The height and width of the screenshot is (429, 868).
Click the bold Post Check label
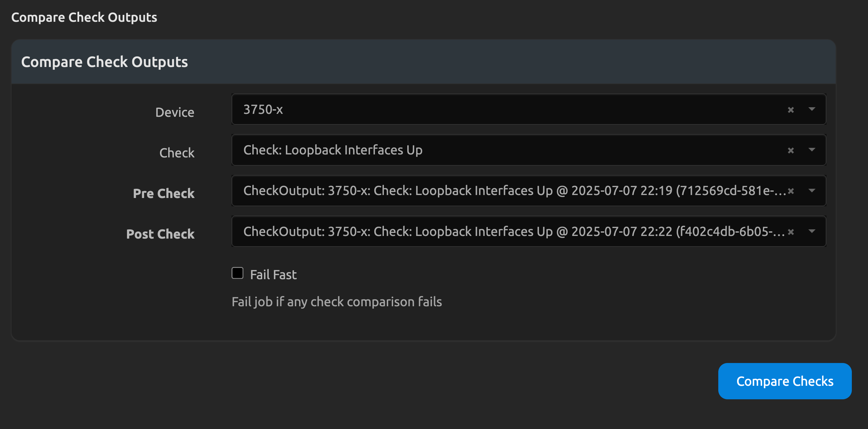(x=160, y=234)
